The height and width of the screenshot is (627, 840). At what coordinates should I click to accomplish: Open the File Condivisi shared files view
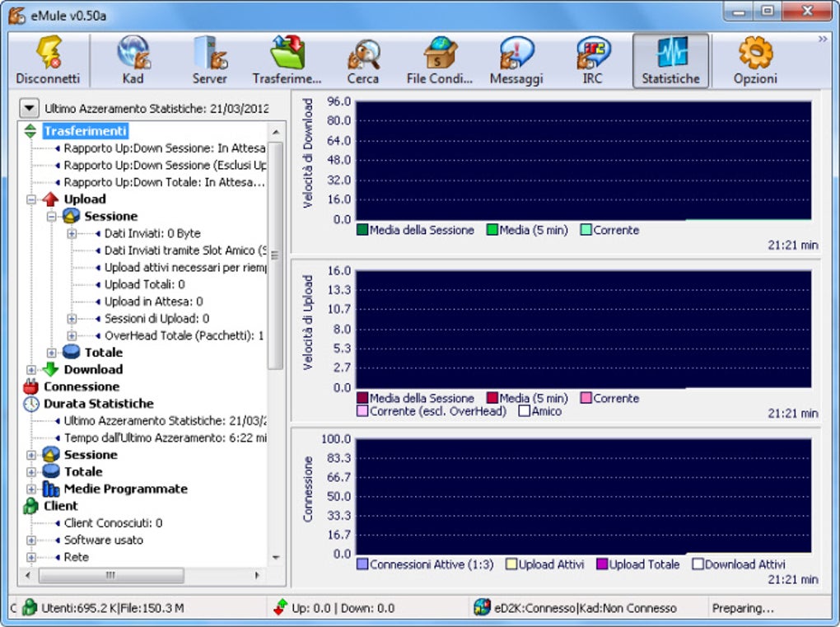tap(439, 60)
